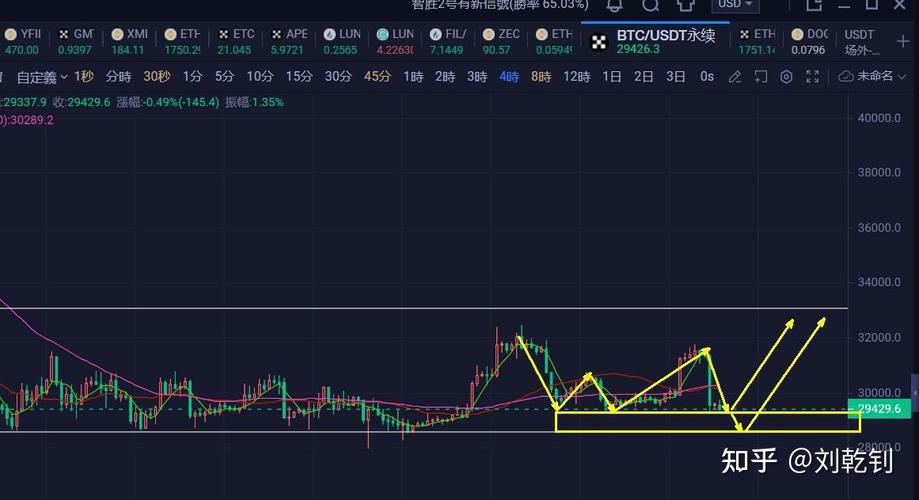Select the 1秒 timeframe
Image resolution: width=919 pixels, height=500 pixels.
click(x=84, y=76)
